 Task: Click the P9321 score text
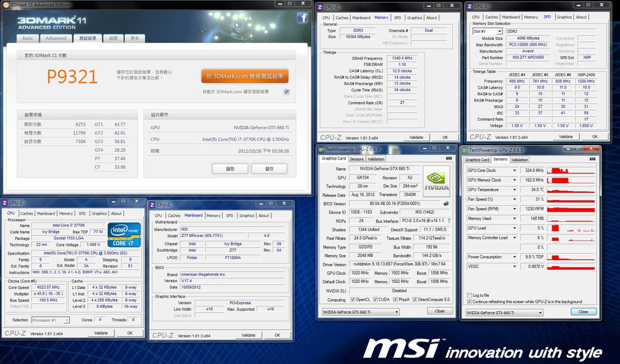click(x=72, y=77)
